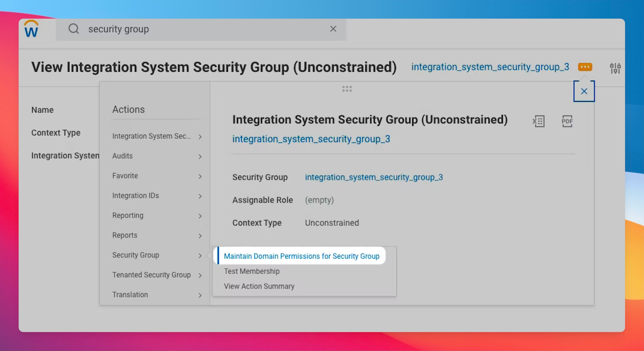The height and width of the screenshot is (351, 644).
Task: Click the close X icon on dialog
Action: (x=584, y=91)
